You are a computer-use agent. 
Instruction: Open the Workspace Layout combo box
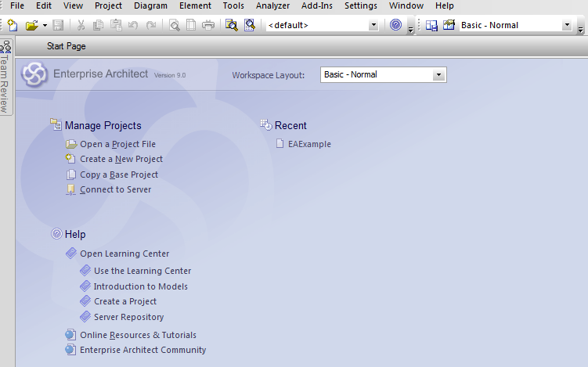tap(383, 74)
